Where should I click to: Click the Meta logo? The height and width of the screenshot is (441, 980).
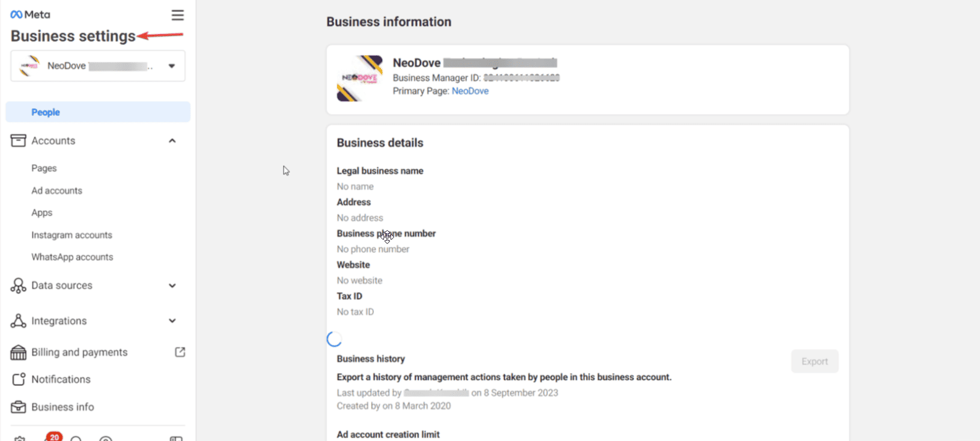click(x=30, y=14)
